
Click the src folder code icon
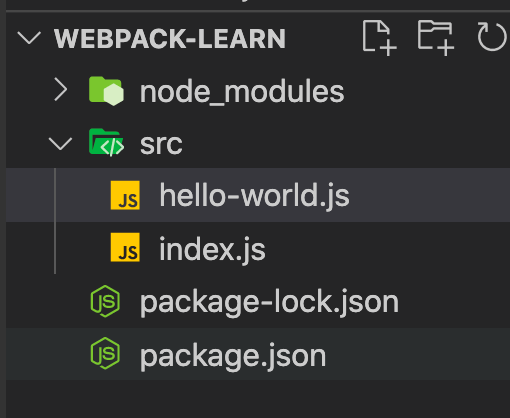(x=106, y=143)
